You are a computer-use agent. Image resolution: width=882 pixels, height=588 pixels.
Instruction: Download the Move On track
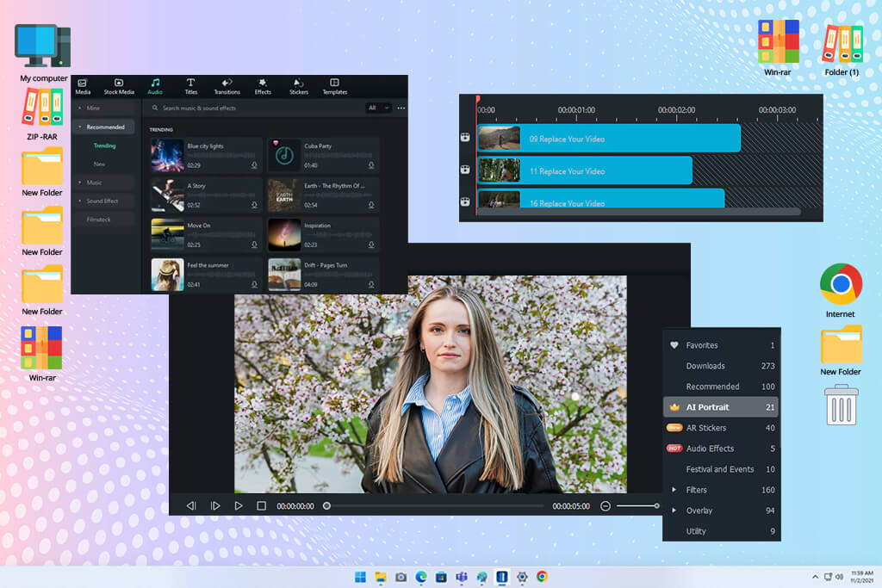pyautogui.click(x=254, y=244)
